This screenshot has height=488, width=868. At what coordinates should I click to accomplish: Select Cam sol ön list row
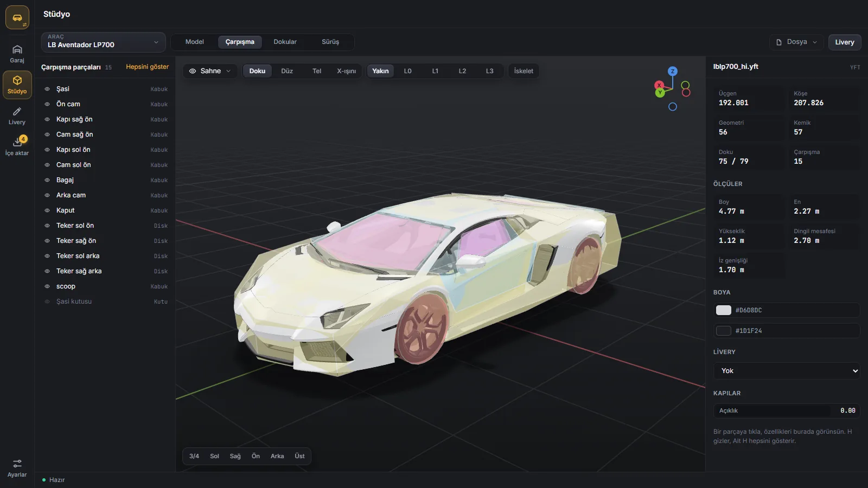tap(106, 165)
